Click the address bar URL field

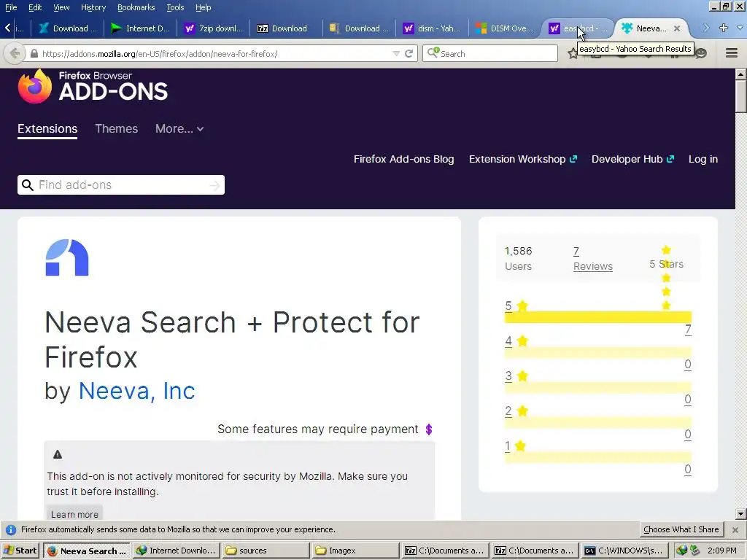click(214, 53)
